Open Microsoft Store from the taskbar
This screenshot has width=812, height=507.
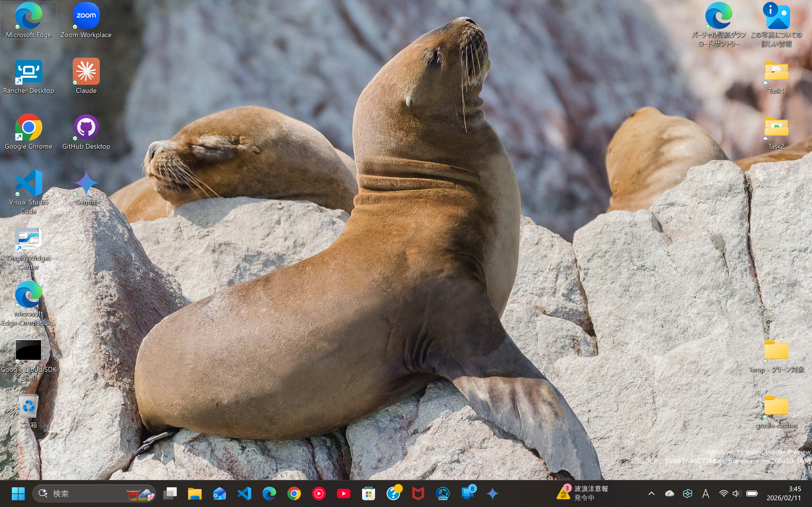369,493
